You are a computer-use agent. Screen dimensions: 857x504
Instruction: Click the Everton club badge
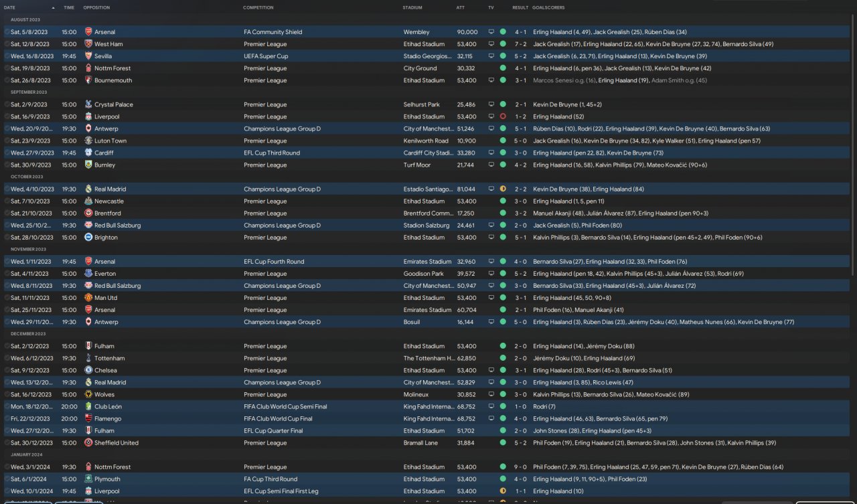(x=88, y=274)
